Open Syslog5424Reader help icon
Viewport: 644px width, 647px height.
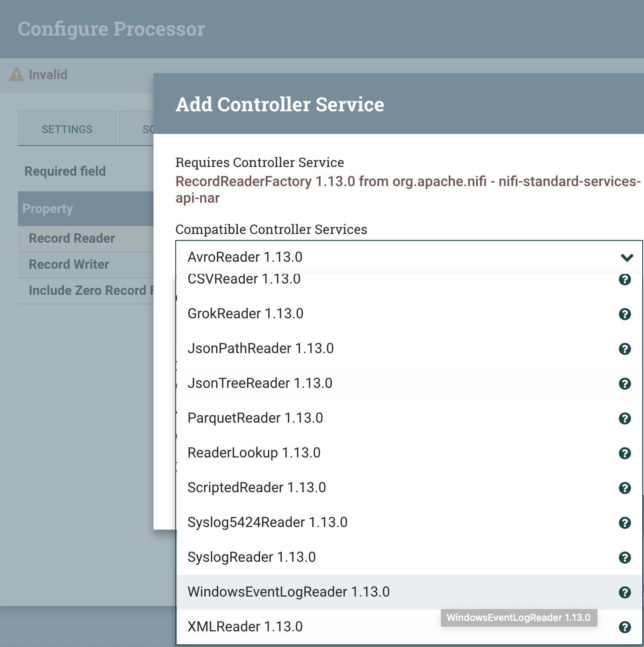point(624,523)
